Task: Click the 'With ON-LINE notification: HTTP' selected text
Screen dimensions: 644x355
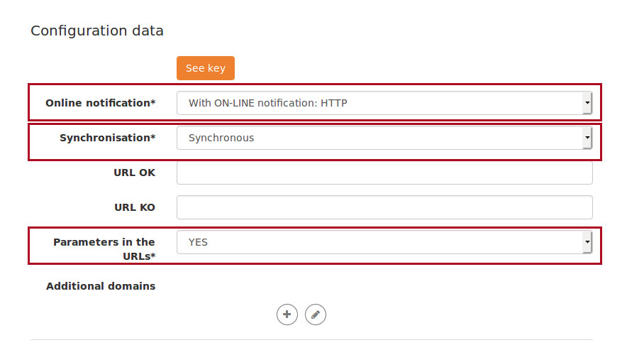Action: 268,103
